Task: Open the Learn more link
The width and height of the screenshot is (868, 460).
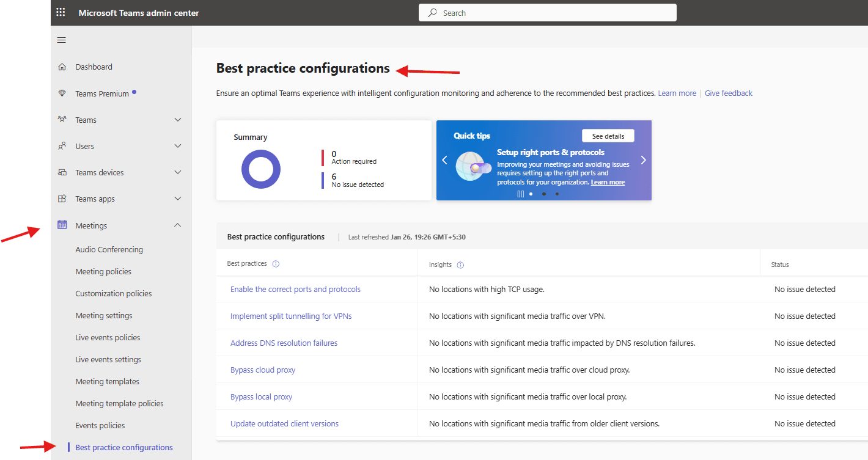Action: point(677,93)
